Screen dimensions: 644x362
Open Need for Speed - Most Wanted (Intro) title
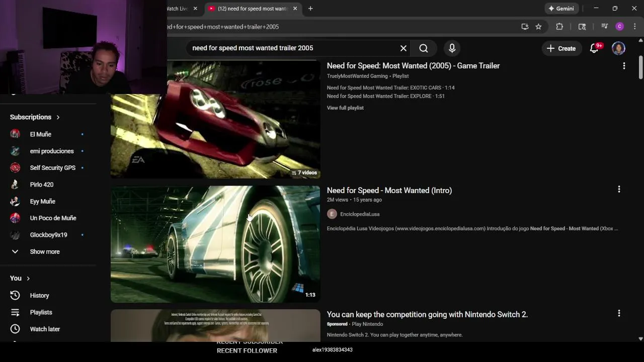click(x=389, y=191)
